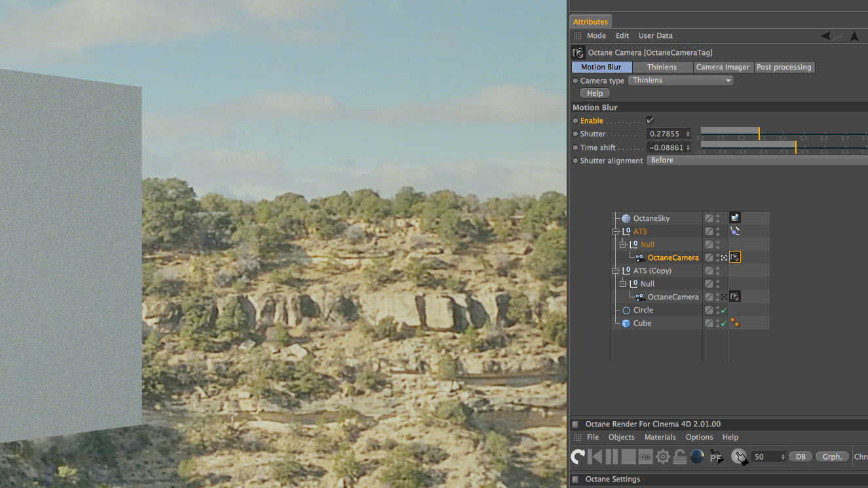Open the Shutter alignment dropdown showing Before

[757, 160]
